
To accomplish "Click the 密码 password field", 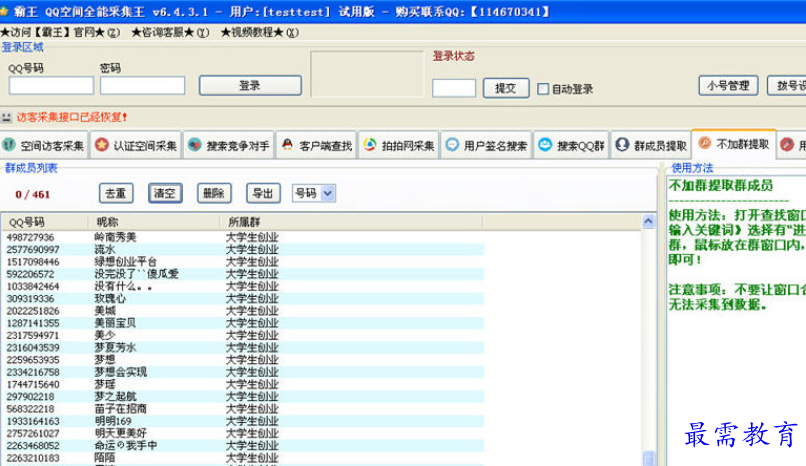I will click(x=142, y=85).
